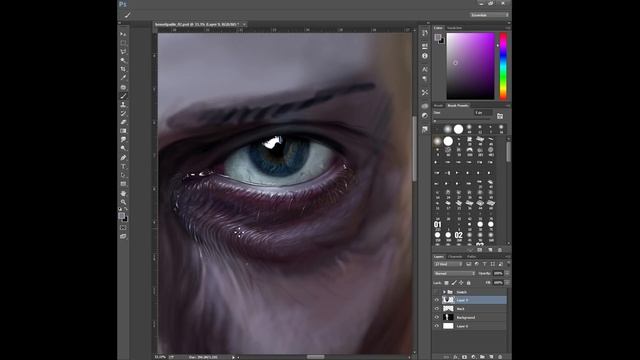Select the Quick Selection tool
This screenshot has height=360, width=640.
click(x=123, y=60)
